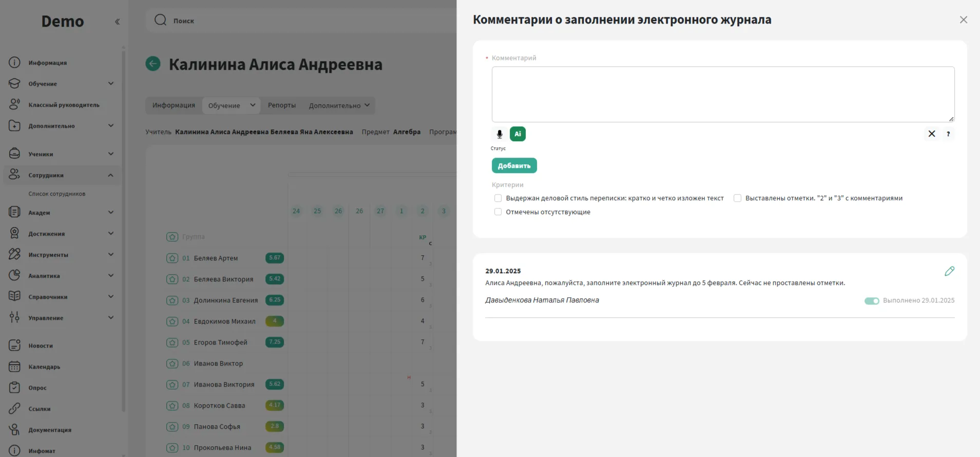This screenshot has height=457, width=980.
Task: Click the pencil edit icon on comment
Action: coord(949,271)
